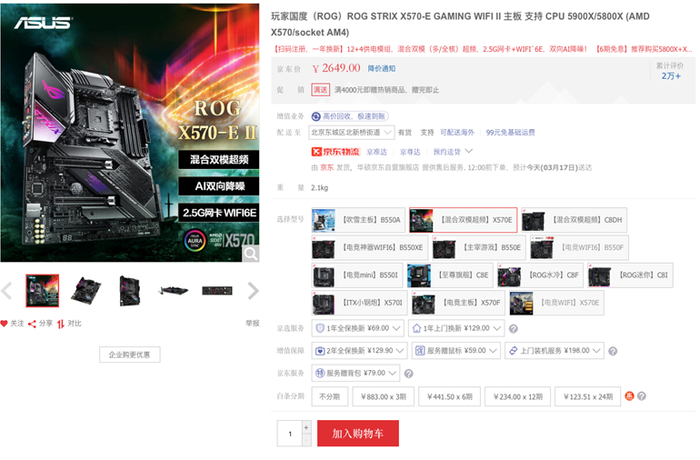Image resolution: width=700 pixels, height=460 pixels.
Task: Choose model 【ROG迷你】C8I
Action: [630, 276]
